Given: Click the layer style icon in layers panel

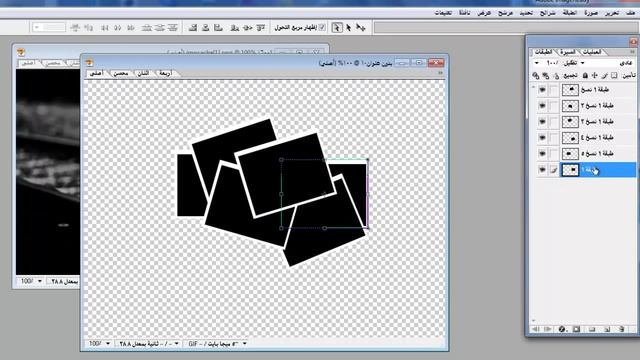Looking at the screenshot, I should click(562, 329).
